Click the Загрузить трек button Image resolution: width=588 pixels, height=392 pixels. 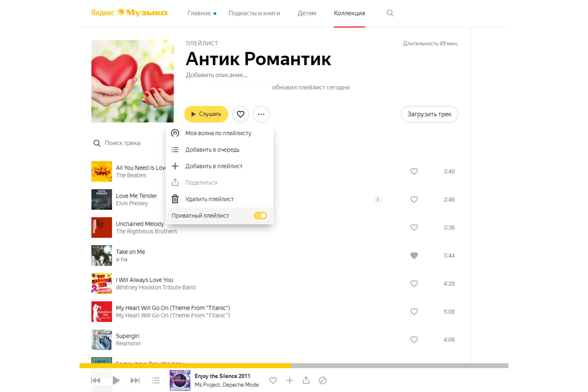pos(429,114)
